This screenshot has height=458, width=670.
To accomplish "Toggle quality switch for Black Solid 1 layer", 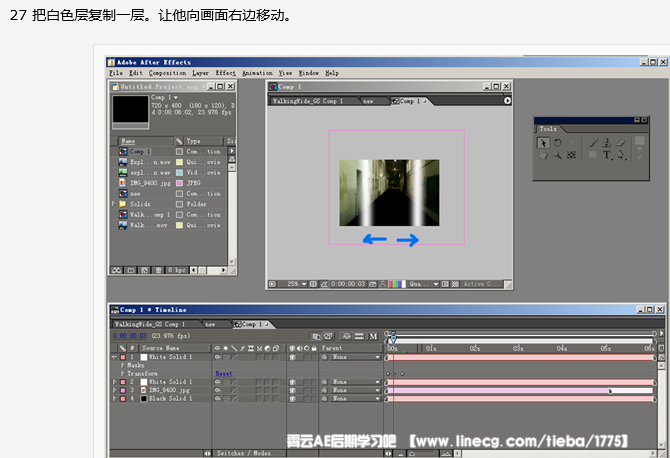I will 234,399.
